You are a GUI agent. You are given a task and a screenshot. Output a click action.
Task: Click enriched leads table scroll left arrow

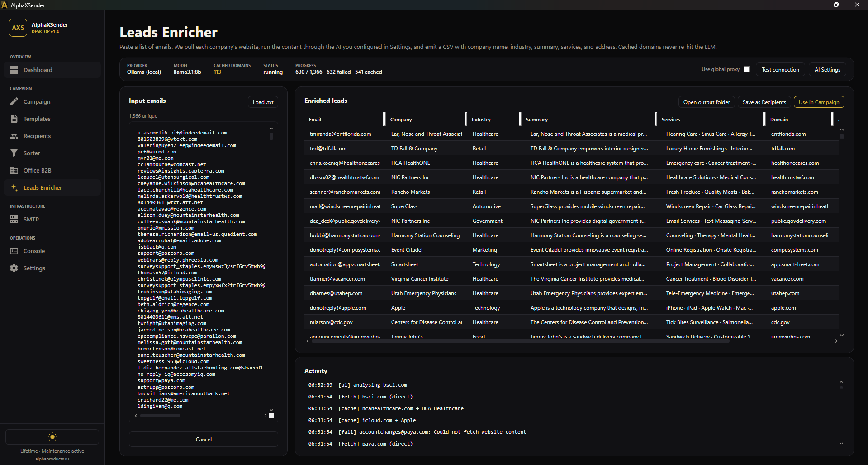click(x=308, y=341)
